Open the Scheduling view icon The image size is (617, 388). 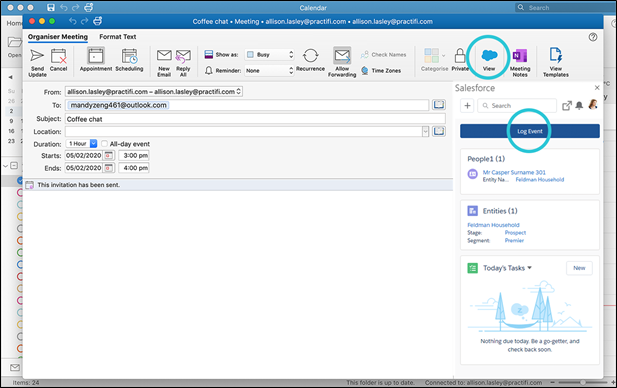[129, 56]
